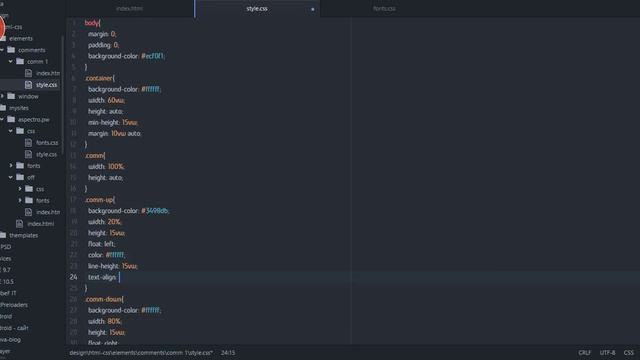This screenshot has width=640, height=360.
Task: Click folder icon of css inside off
Action: point(29,189)
